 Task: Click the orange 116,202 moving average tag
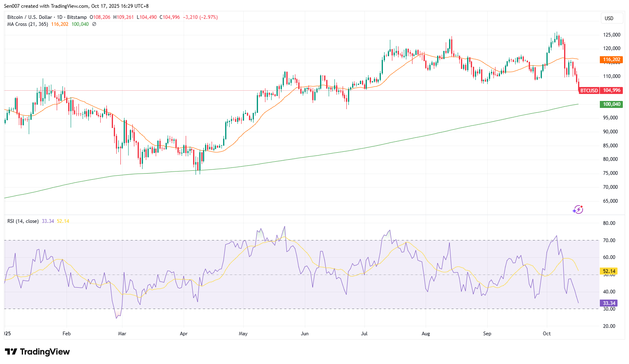[x=611, y=60]
